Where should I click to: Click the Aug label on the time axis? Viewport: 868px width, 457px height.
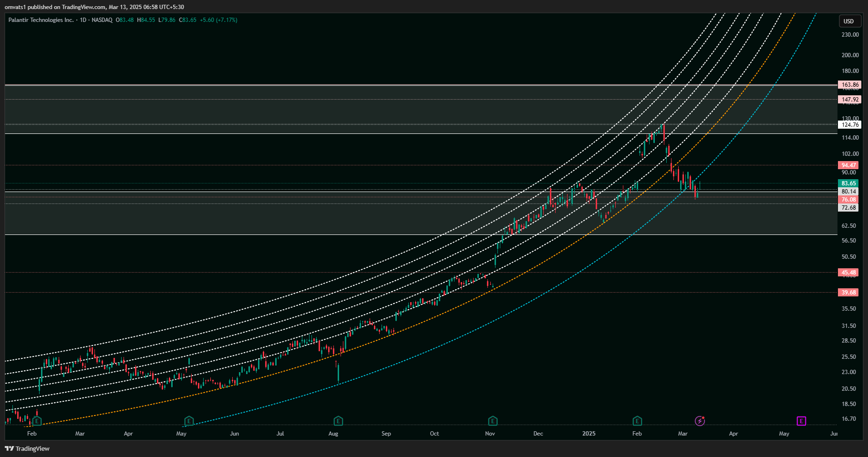tap(333, 434)
